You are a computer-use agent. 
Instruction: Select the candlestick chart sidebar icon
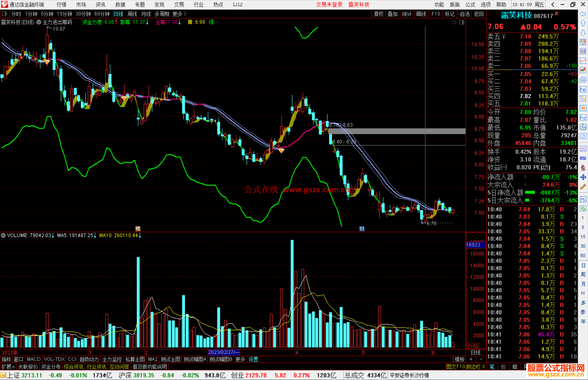coord(583,70)
